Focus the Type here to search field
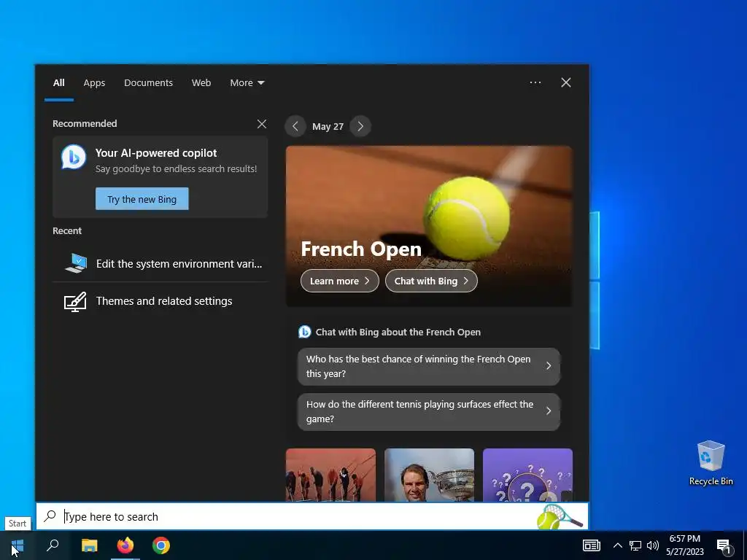Viewport: 747px width, 560px height. pos(312,516)
